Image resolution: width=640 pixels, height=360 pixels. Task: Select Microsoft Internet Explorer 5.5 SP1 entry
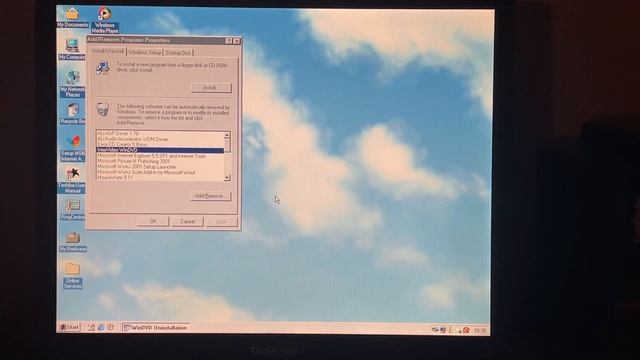[160, 156]
